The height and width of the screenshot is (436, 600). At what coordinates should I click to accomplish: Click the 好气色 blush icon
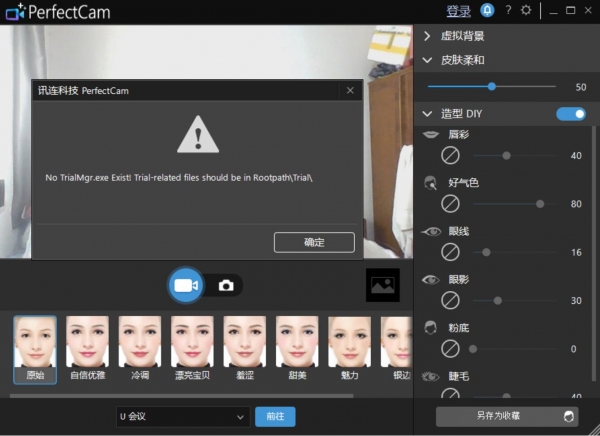pos(430,183)
